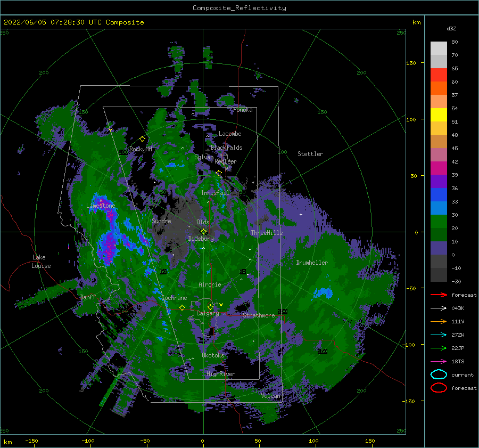The height and width of the screenshot is (448, 479).
Task: Select the Blackfalds city label
Action: (226, 148)
